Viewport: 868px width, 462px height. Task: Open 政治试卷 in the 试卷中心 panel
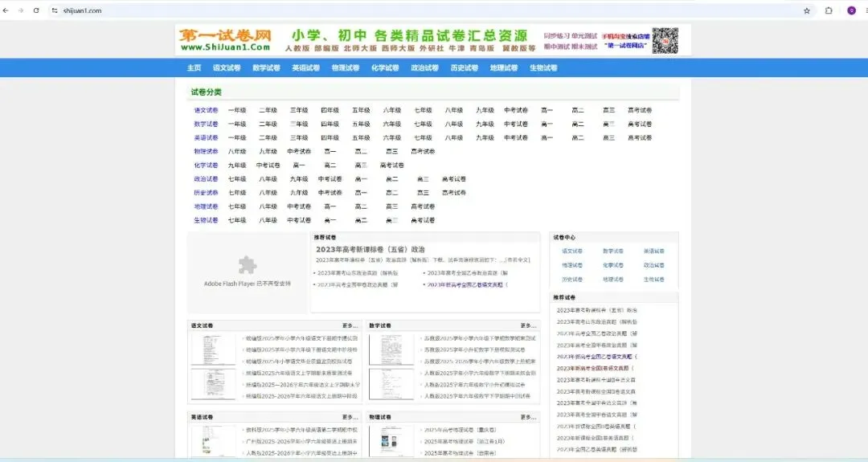click(653, 266)
